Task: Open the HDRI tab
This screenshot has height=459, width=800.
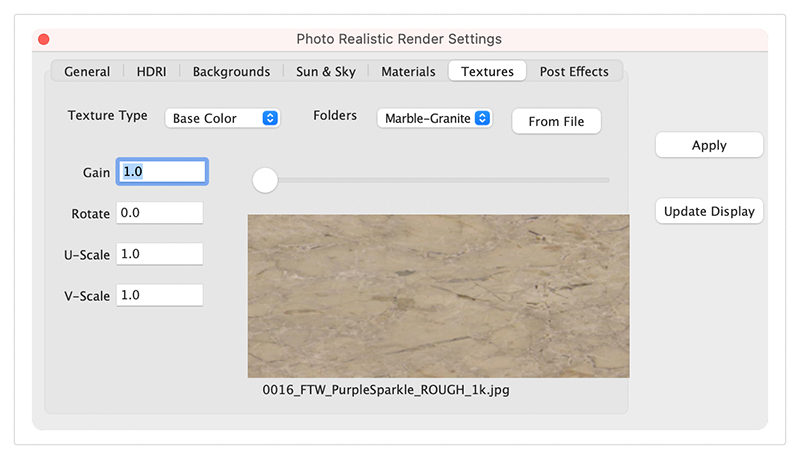Action: tap(152, 72)
